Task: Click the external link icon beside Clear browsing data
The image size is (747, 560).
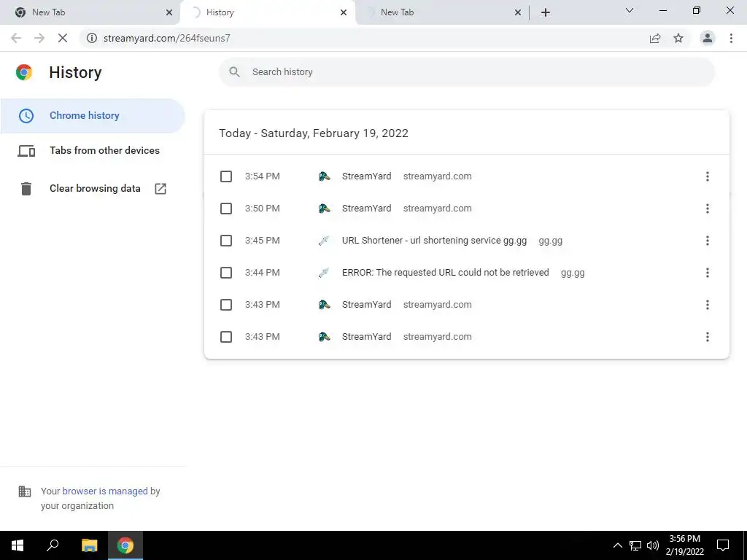Action: coord(160,189)
